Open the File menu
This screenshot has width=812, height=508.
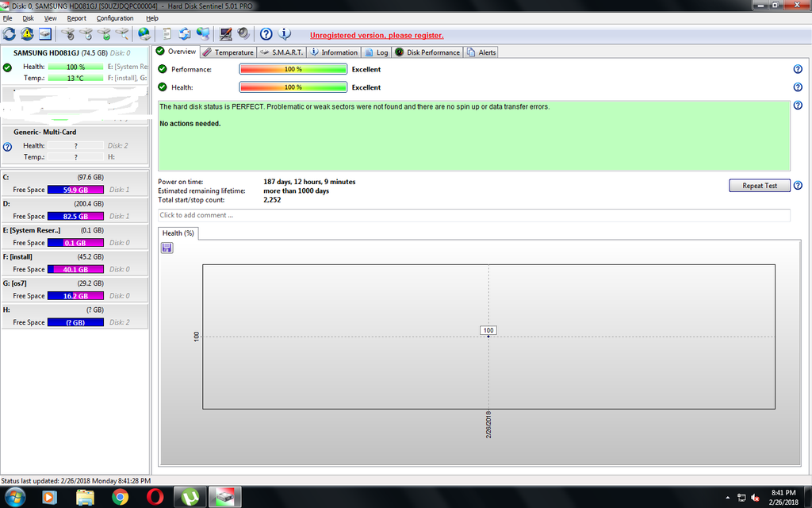pos(7,18)
